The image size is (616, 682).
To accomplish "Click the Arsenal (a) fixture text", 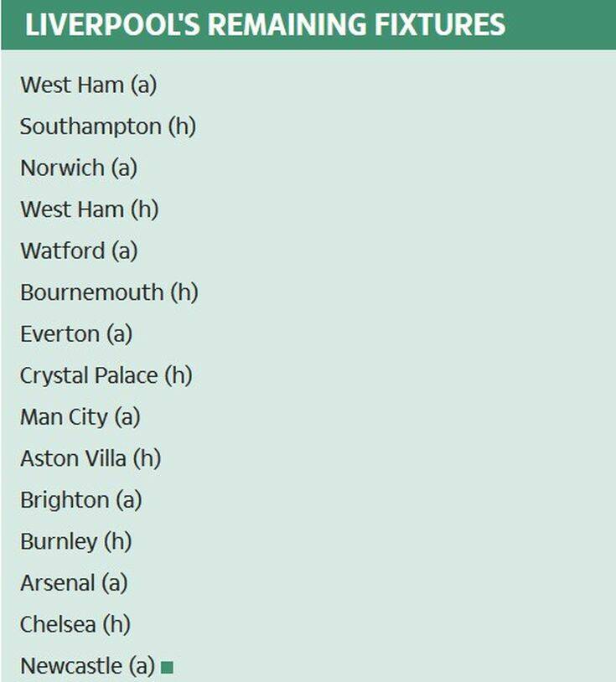I will 74,582.
